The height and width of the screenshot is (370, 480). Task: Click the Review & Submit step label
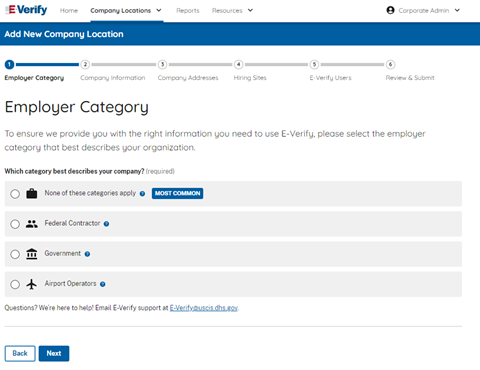point(410,78)
